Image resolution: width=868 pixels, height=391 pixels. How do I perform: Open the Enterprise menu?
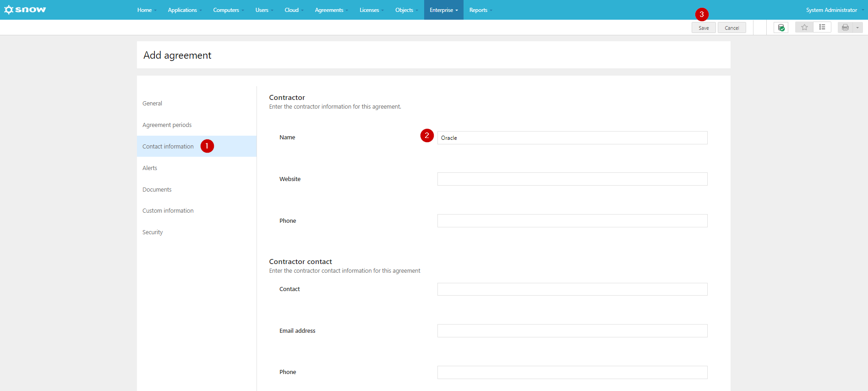443,10
